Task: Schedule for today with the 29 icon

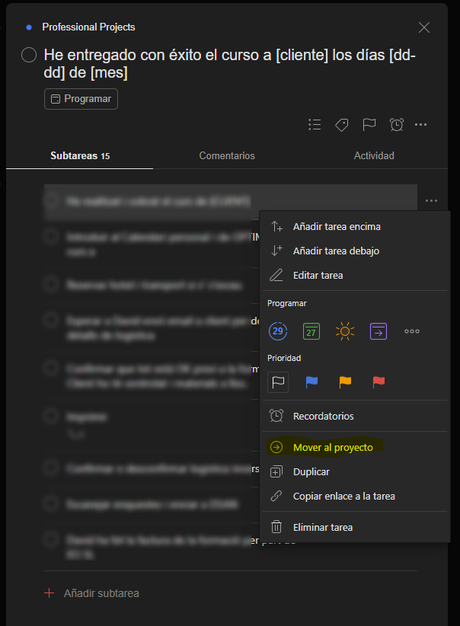Action: [278, 331]
